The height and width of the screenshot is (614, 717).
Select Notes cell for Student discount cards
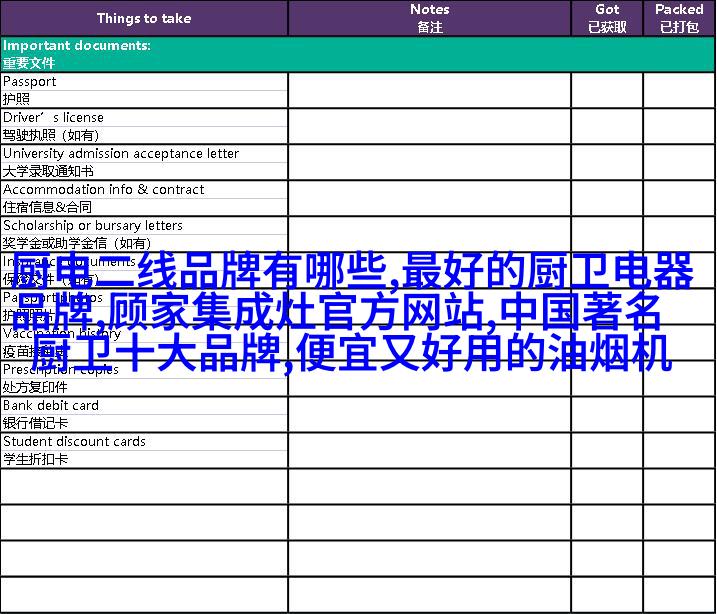(429, 451)
